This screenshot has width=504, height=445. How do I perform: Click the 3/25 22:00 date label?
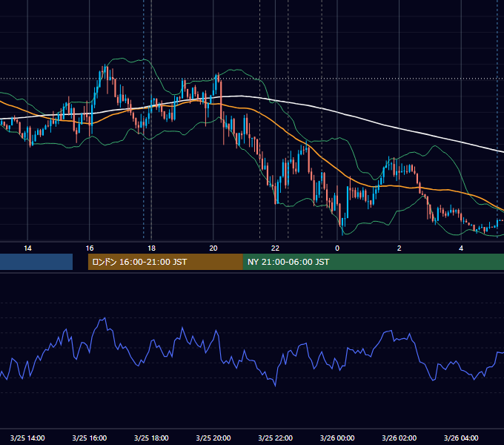pos(276,438)
